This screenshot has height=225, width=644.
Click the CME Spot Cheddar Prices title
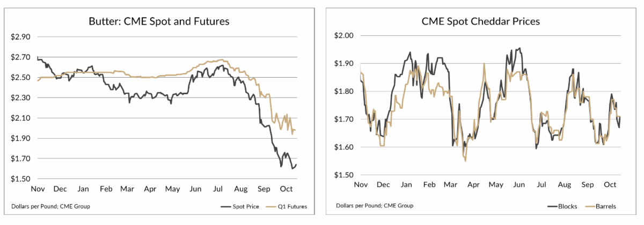480,22
